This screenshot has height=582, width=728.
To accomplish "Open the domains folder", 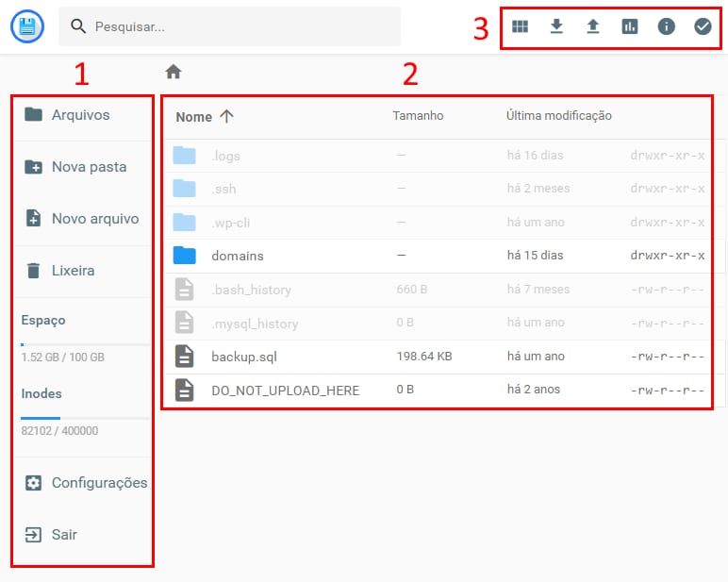I will point(237,256).
